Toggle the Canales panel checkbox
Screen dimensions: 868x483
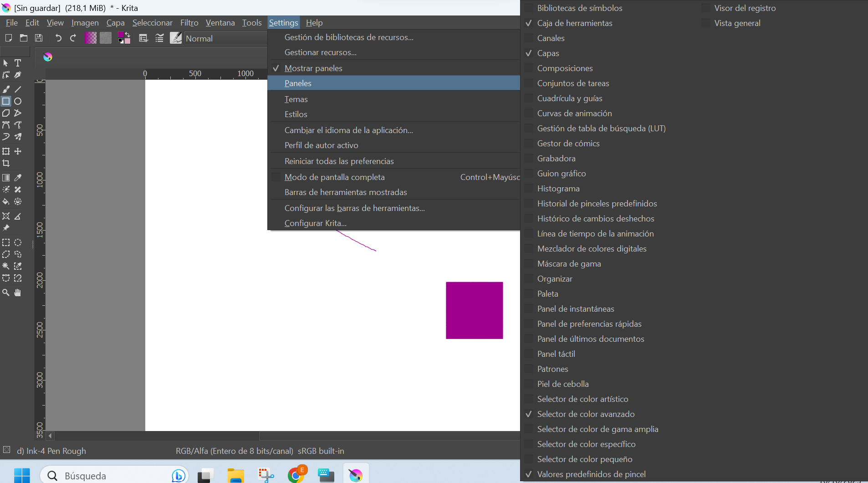529,38
